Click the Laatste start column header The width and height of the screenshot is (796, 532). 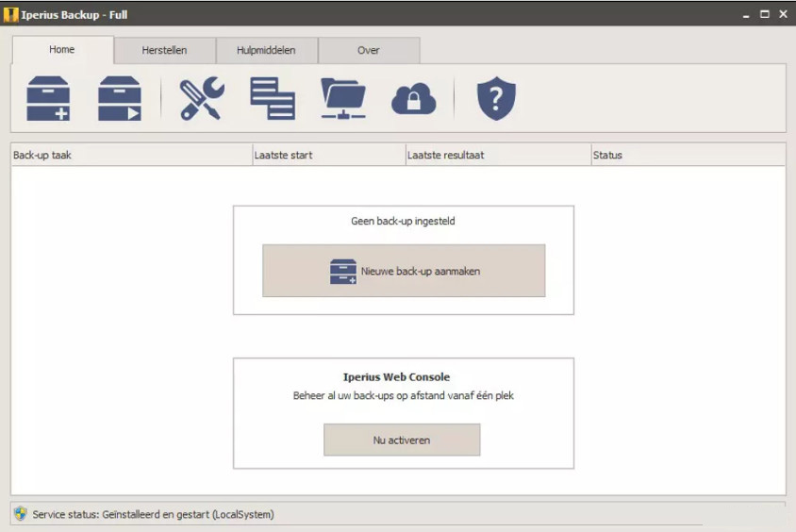329,155
